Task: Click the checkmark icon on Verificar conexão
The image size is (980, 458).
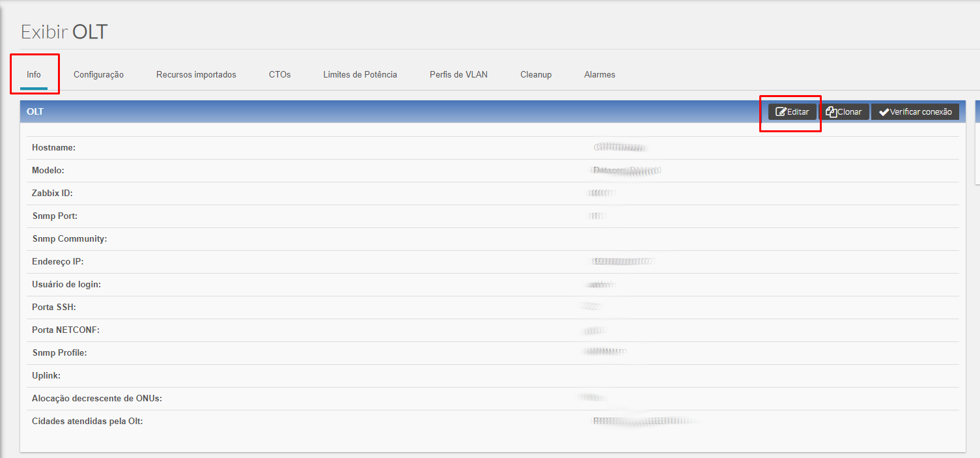Action: pos(884,112)
